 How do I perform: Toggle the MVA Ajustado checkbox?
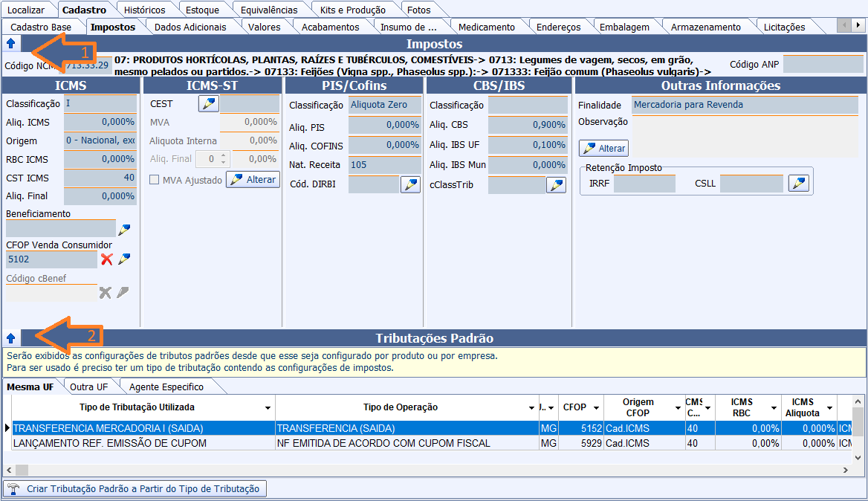(155, 180)
